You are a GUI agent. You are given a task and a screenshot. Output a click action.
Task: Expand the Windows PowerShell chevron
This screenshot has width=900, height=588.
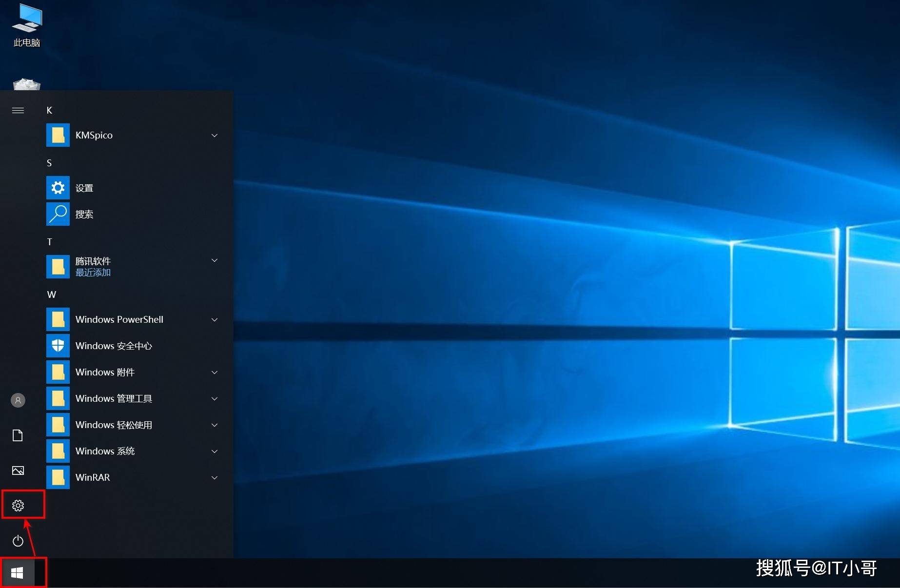pyautogui.click(x=215, y=319)
